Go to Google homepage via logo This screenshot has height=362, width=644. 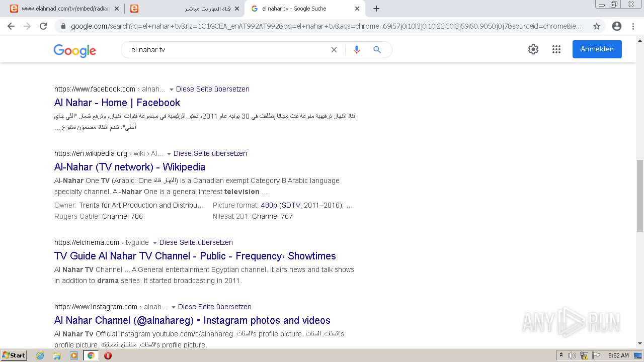coord(75,50)
